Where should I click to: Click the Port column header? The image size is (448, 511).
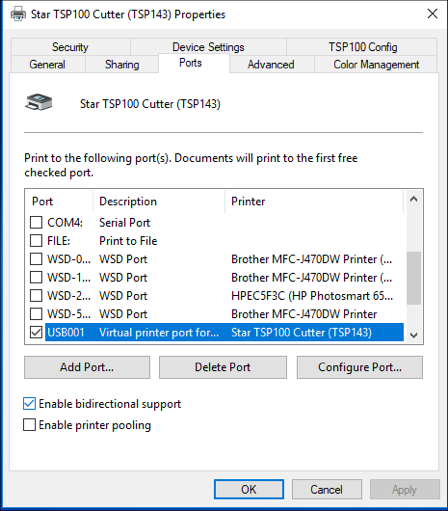[59, 201]
